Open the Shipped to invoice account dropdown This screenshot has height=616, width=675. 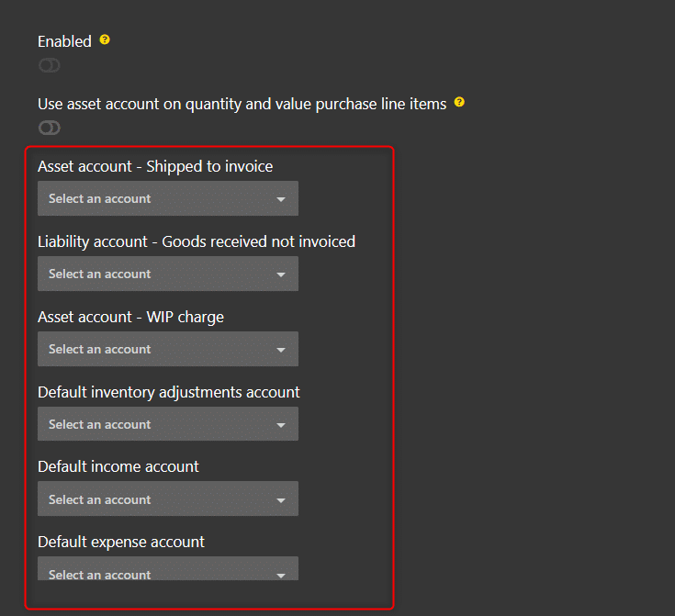point(167,198)
